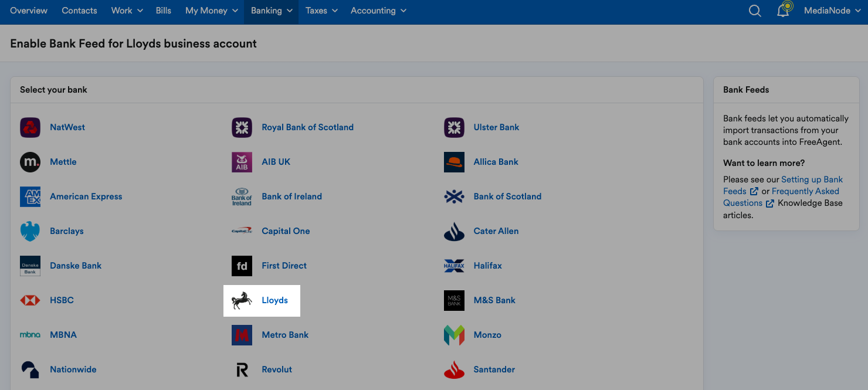Viewport: 868px width, 390px height.
Task: Open notifications bell icon
Action: [783, 11]
